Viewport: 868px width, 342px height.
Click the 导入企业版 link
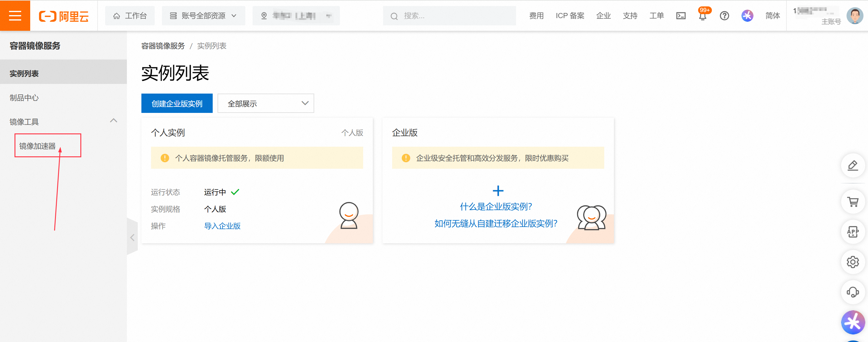point(222,226)
